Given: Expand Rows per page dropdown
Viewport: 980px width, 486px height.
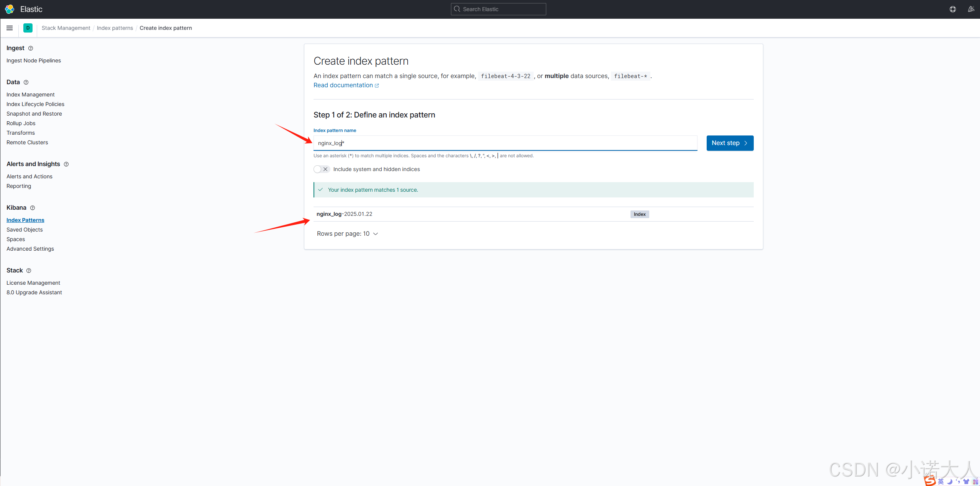Looking at the screenshot, I should (348, 233).
